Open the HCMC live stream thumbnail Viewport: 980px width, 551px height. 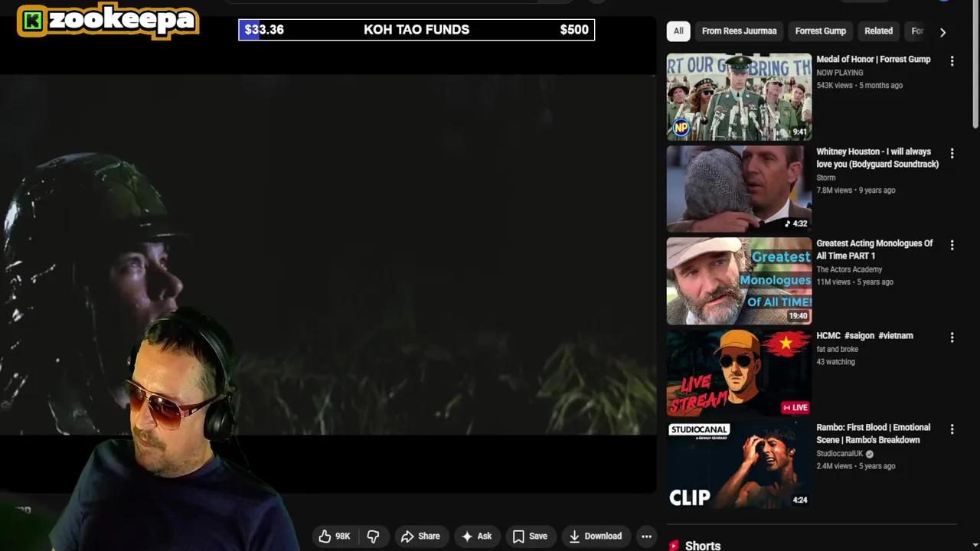[739, 373]
